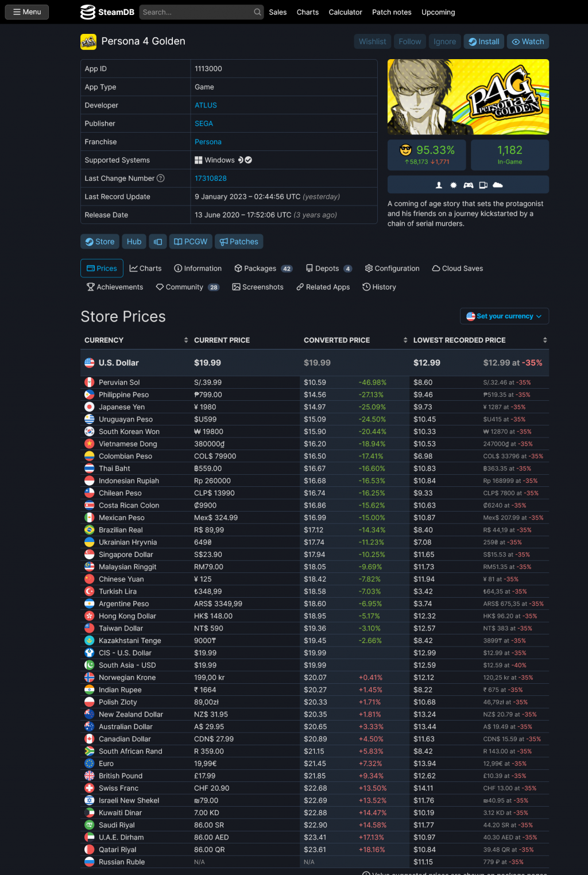Switch to the Charts tab below the header

[145, 268]
